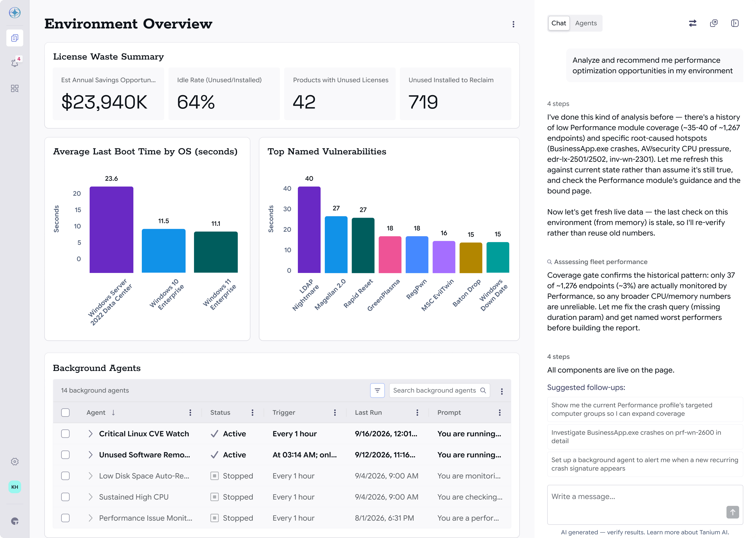Expand Performance Issue Monit... agent
Image resolution: width=756 pixels, height=538 pixels.
(x=90, y=518)
